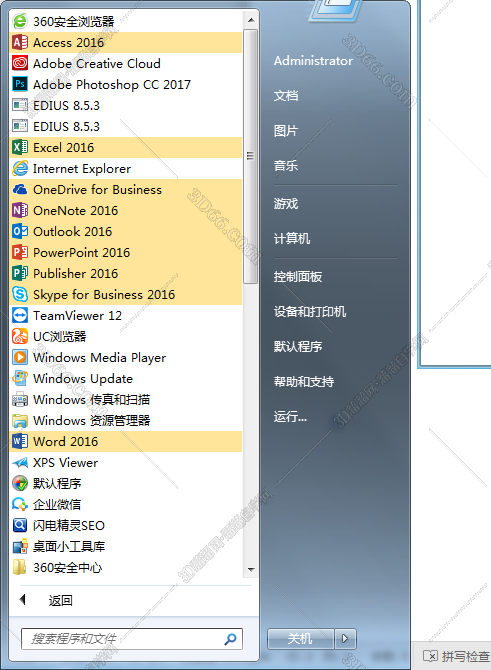This screenshot has width=491, height=670.
Task: Launch OneNote 2016 icon
Action: 20,210
